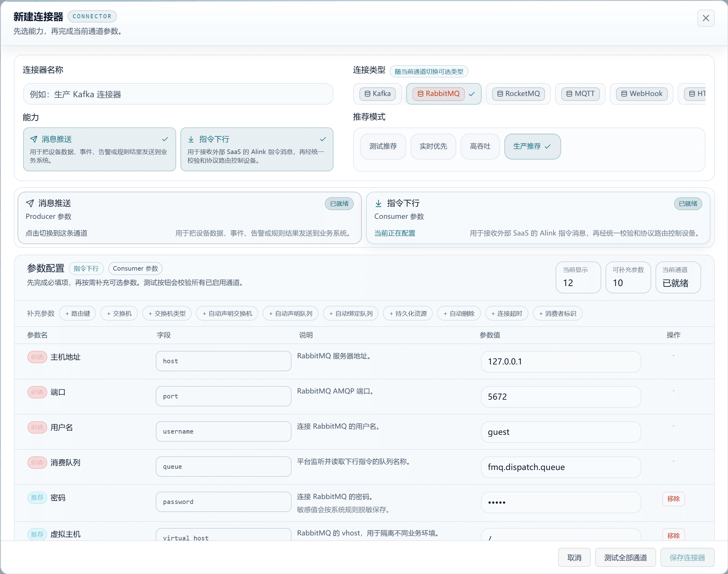728x574 pixels.
Task: Edit the host value 127.0.0.1 field
Action: [561, 362]
